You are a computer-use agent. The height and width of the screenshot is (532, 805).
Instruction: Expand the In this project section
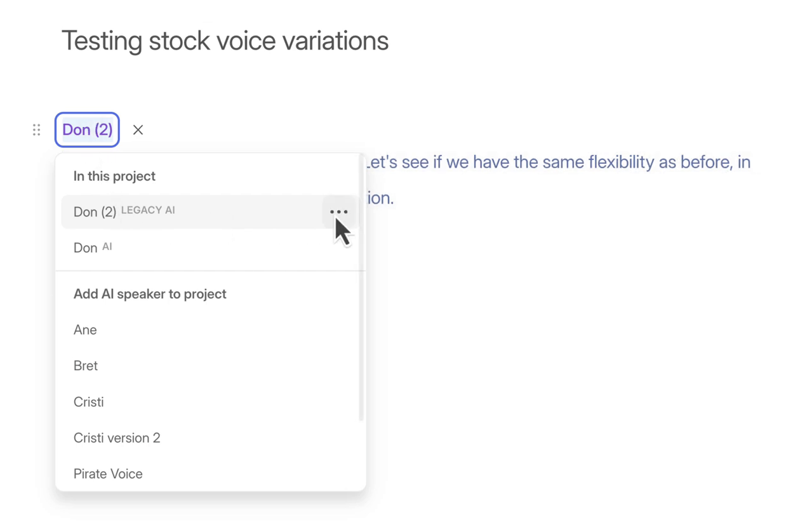[114, 176]
